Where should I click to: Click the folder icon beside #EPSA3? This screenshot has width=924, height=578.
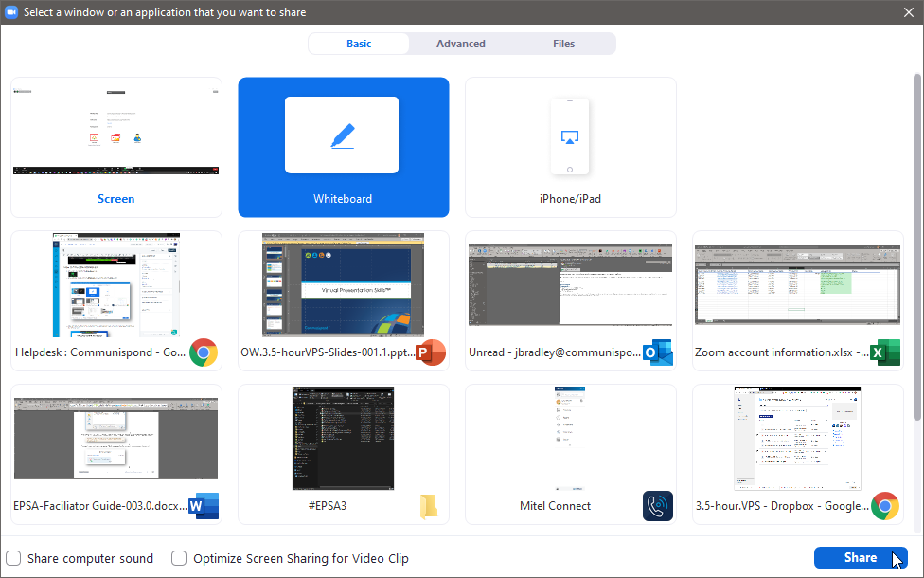429,507
